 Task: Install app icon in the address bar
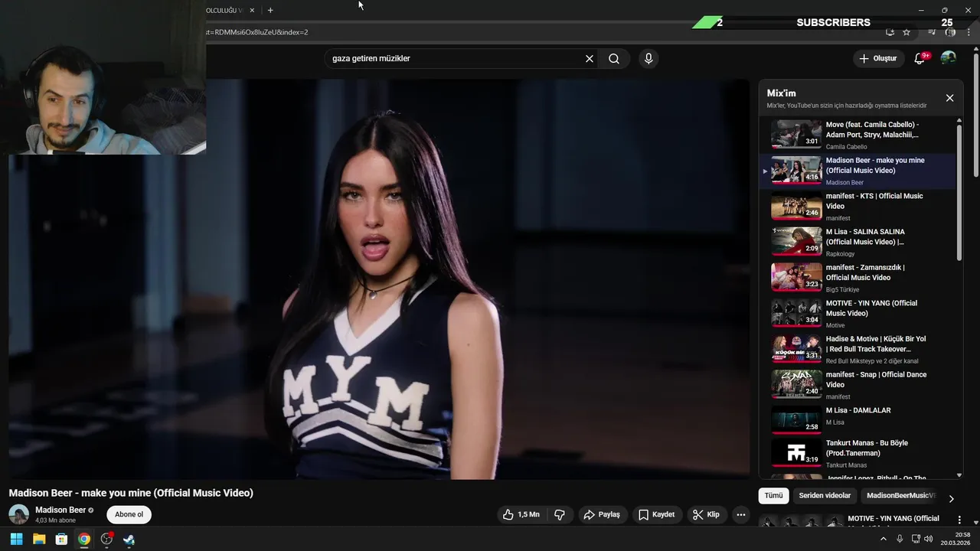coord(890,32)
